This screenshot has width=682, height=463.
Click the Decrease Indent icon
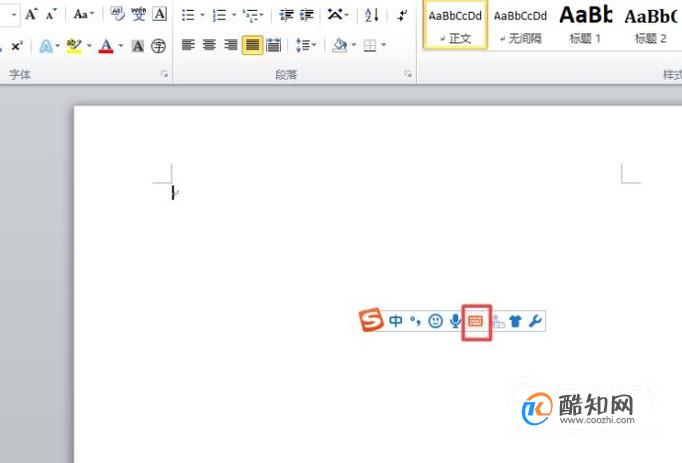point(286,16)
